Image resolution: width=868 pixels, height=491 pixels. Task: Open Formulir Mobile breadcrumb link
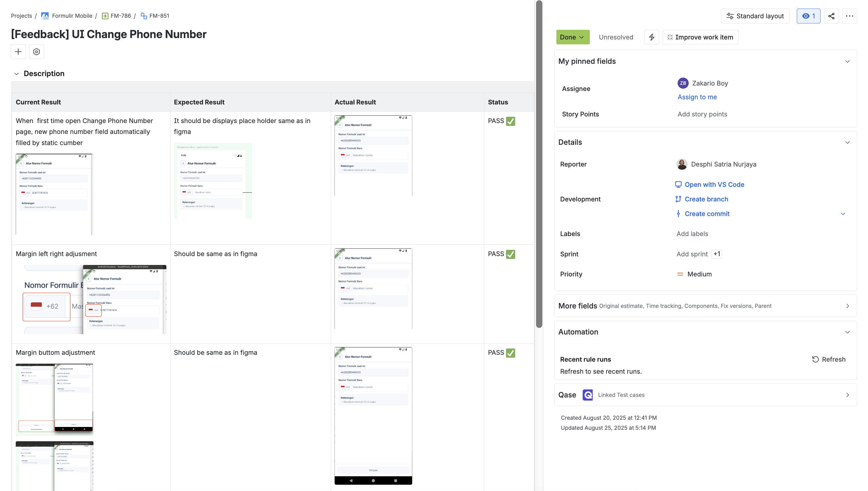tap(72, 16)
